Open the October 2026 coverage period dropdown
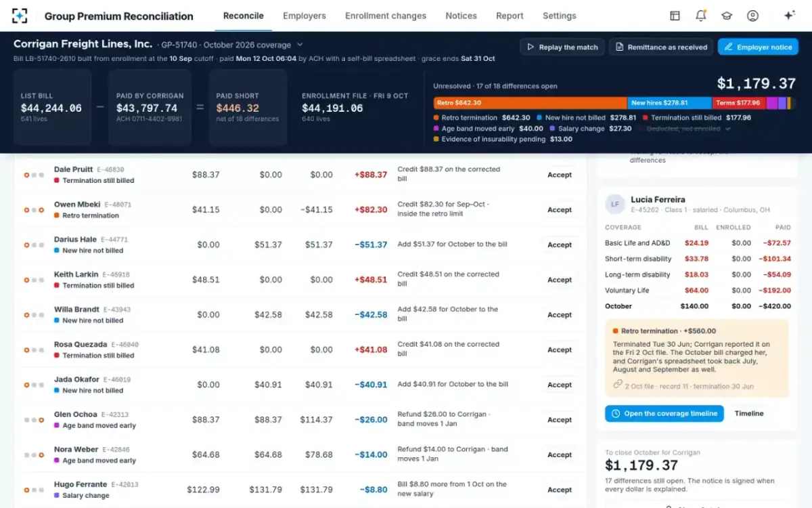The height and width of the screenshot is (508, 812). click(254, 45)
